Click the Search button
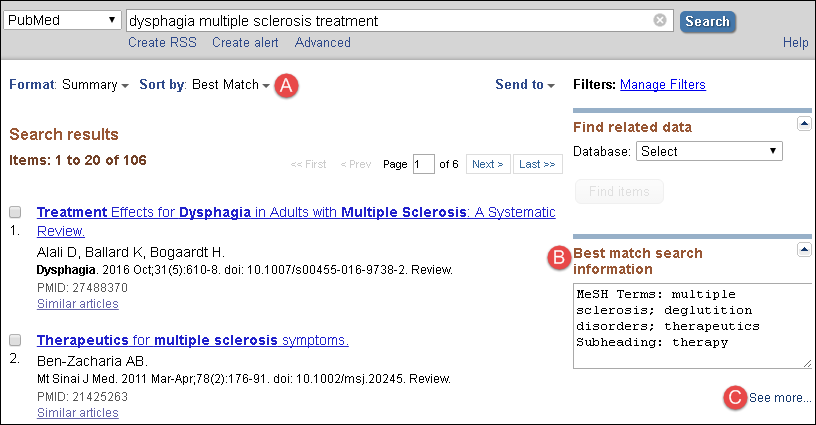 tap(707, 21)
